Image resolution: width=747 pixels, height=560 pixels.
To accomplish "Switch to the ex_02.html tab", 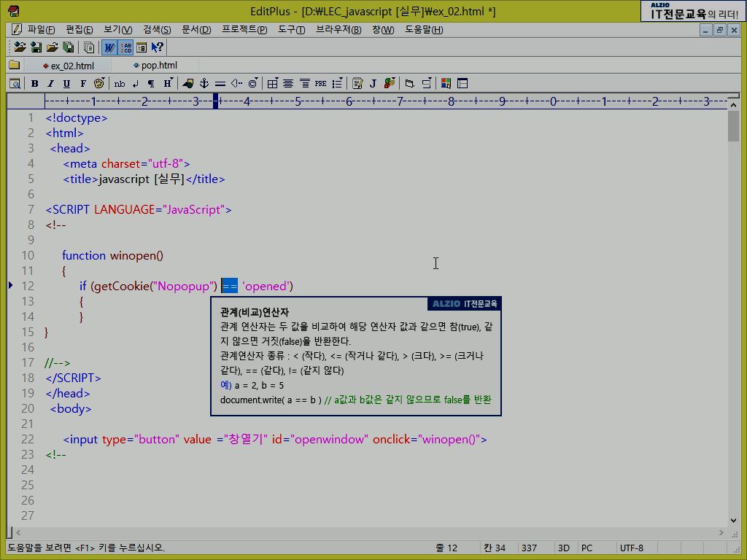I will point(68,66).
